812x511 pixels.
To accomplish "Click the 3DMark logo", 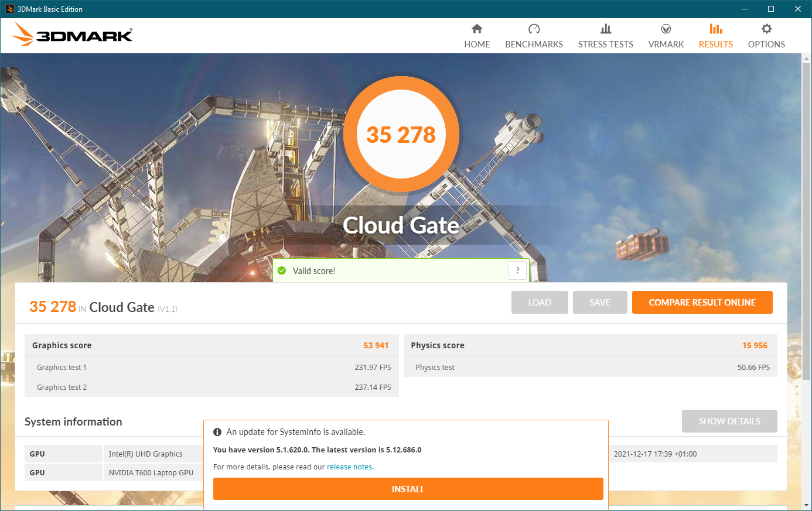I will click(72, 35).
